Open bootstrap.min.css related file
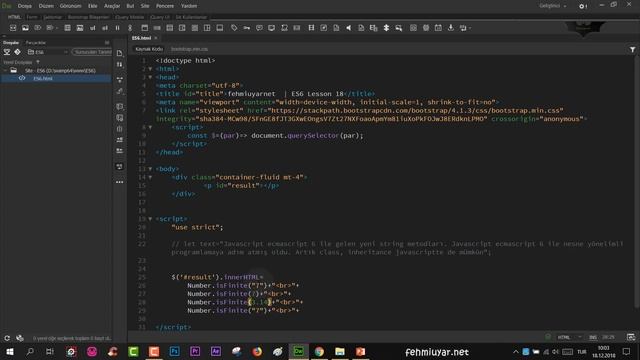 (x=189, y=49)
